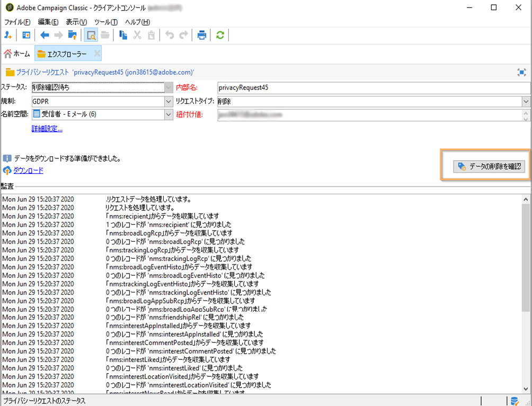The image size is (532, 406).
Task: Click the 内部名 field privacyRequest45
Action: click(x=374, y=87)
